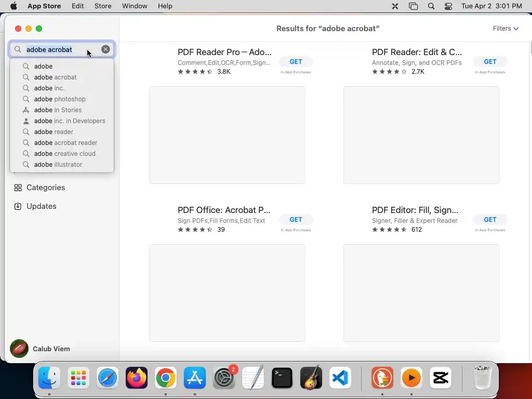Click the magnifier icon in the search field
The height and width of the screenshot is (399, 532).
click(x=18, y=49)
